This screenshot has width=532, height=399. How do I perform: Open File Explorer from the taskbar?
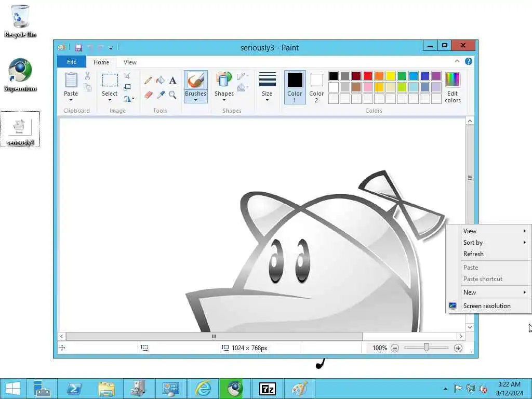click(x=106, y=389)
